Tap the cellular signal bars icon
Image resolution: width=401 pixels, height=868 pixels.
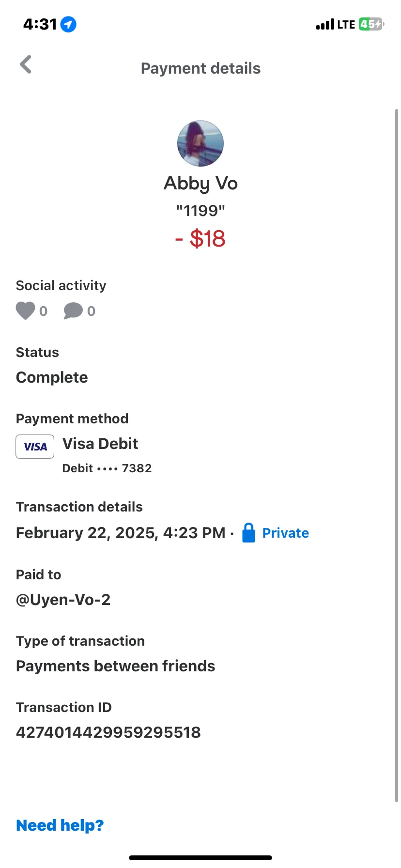325,25
